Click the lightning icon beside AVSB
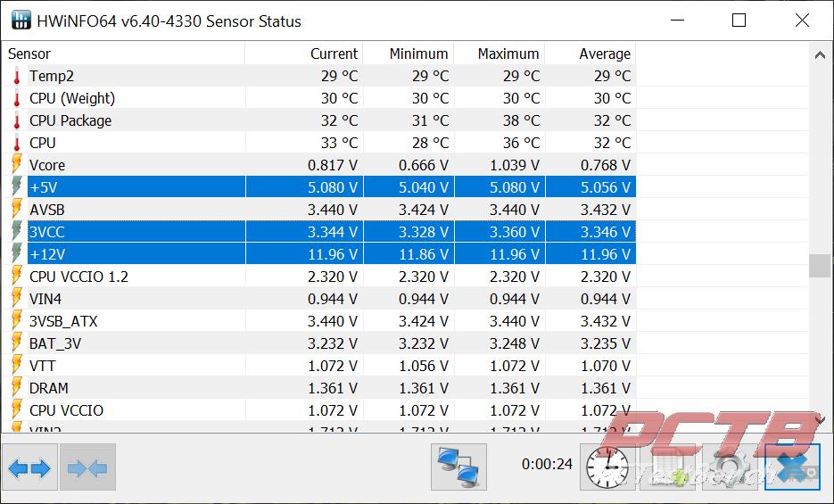This screenshot has height=504, width=834. coord(17,210)
